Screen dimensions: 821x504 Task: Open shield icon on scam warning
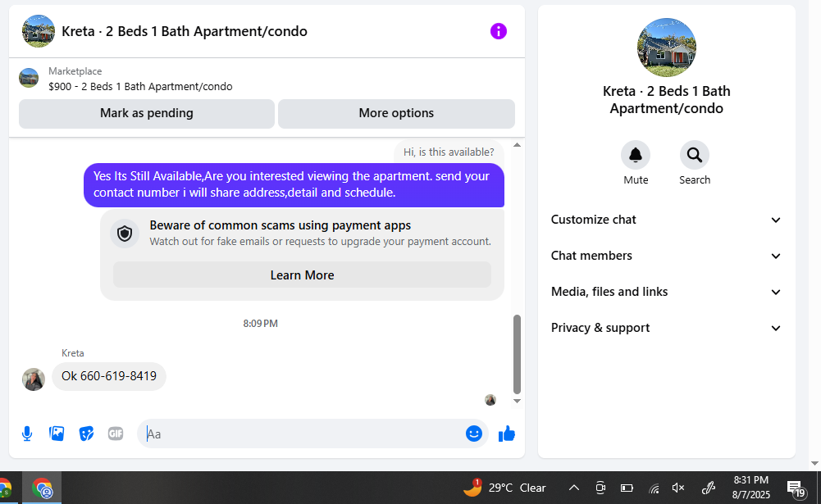pyautogui.click(x=125, y=234)
